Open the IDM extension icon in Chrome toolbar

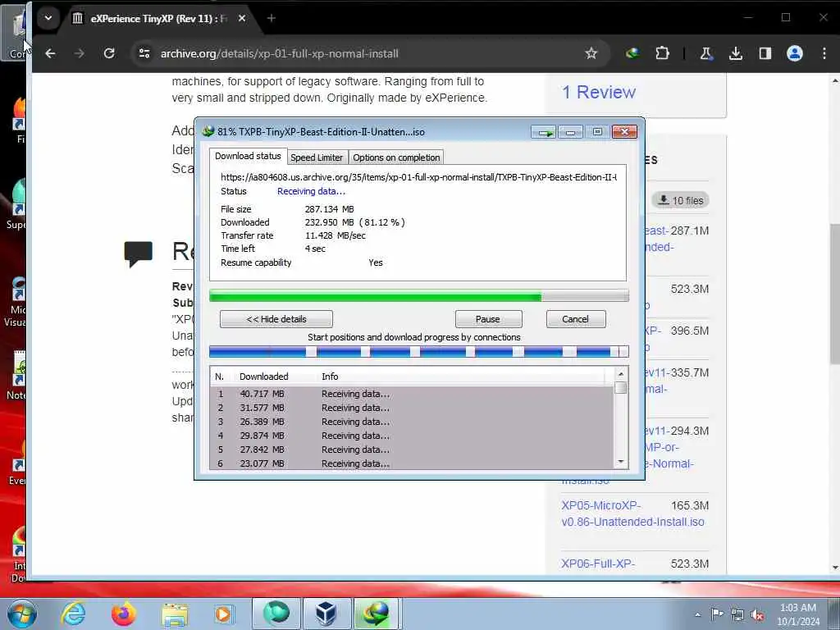coord(632,53)
